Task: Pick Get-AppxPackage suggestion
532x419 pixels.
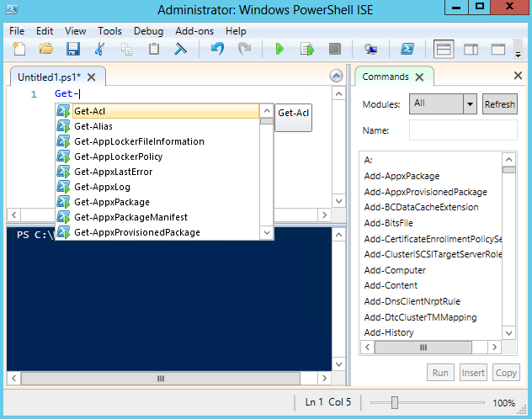Action: (157, 202)
